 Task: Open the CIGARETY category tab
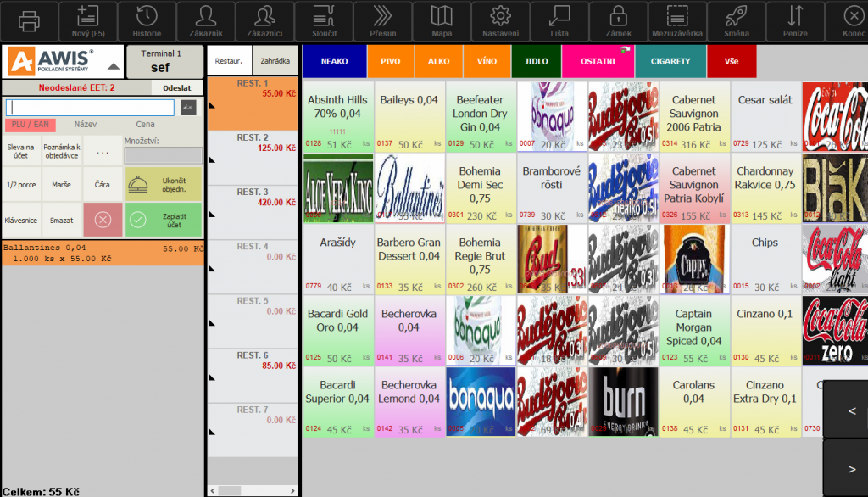[x=670, y=62]
